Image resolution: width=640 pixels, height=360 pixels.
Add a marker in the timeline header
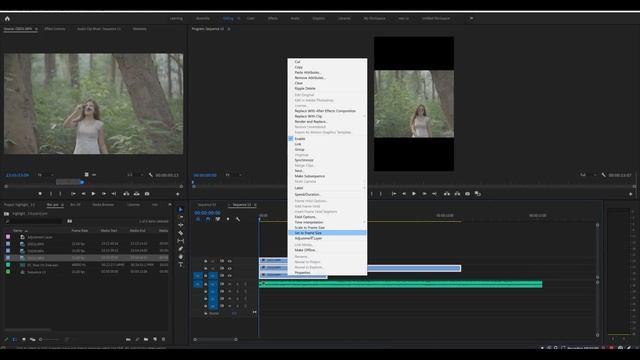coord(228,219)
